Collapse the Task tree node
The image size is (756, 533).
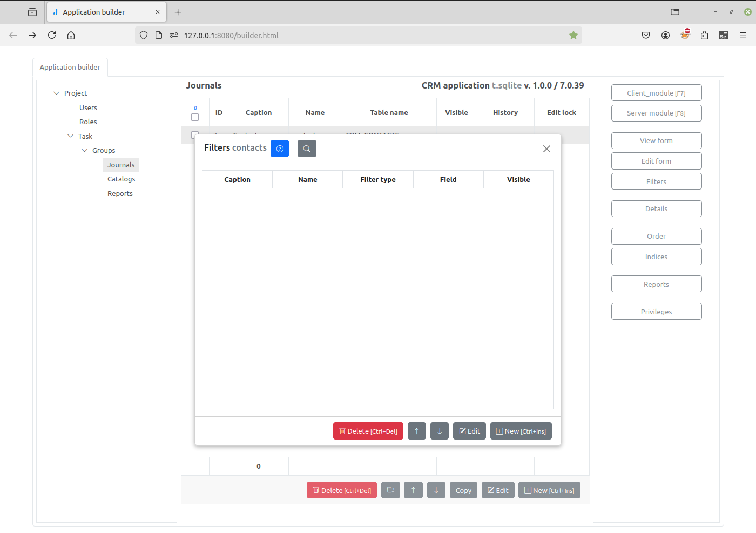click(71, 136)
